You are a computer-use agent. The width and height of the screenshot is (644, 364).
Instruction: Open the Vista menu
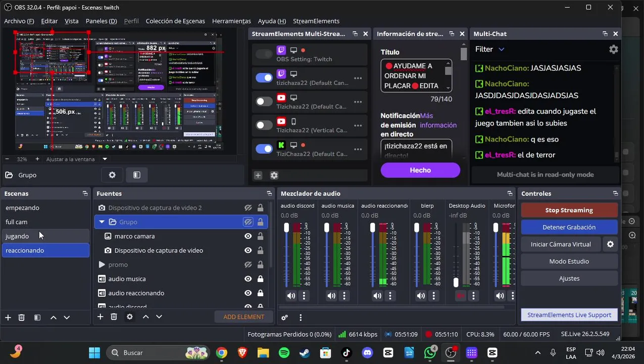tap(72, 21)
